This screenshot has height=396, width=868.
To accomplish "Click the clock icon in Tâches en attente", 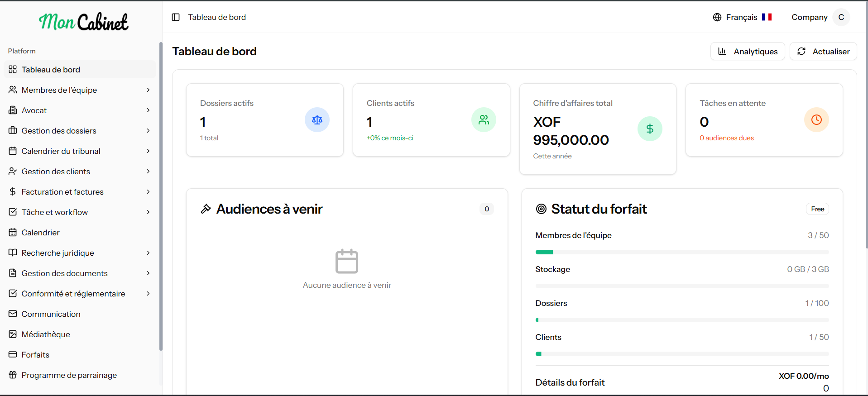I will [x=816, y=120].
